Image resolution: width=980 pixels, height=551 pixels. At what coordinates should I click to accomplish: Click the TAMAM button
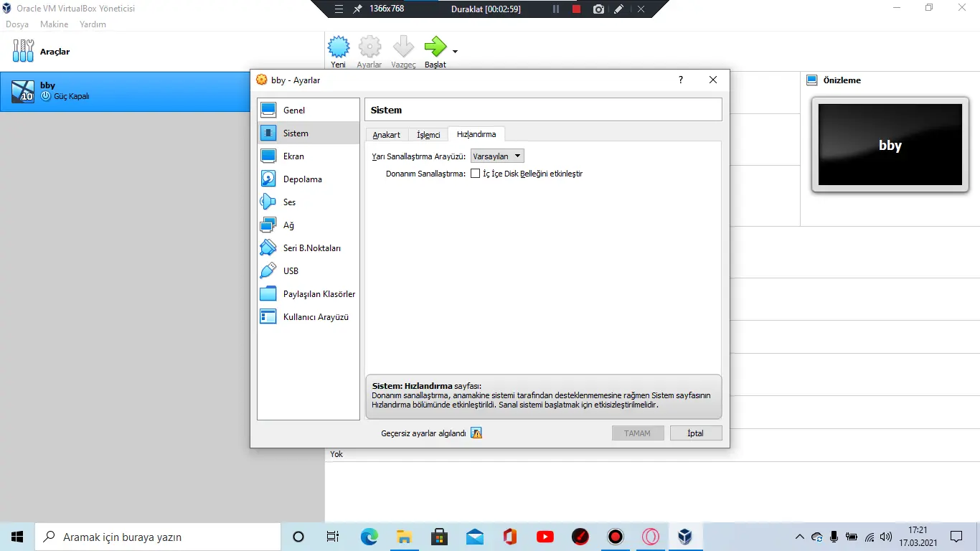(x=638, y=433)
